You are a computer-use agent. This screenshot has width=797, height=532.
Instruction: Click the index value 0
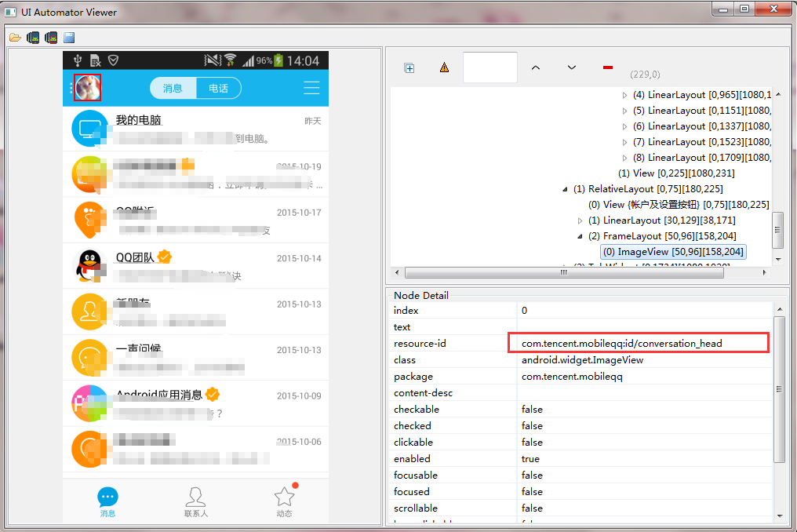point(525,310)
